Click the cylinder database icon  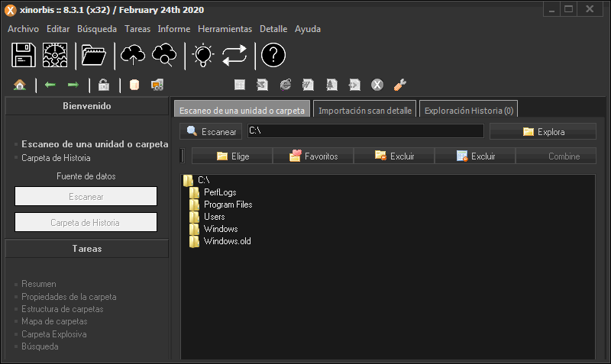pyautogui.click(x=134, y=85)
